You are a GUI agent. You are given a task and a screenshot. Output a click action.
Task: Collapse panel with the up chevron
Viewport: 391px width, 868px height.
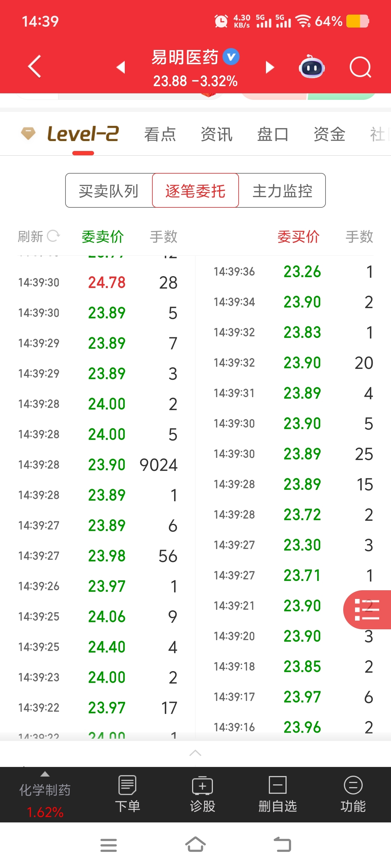[x=195, y=753]
